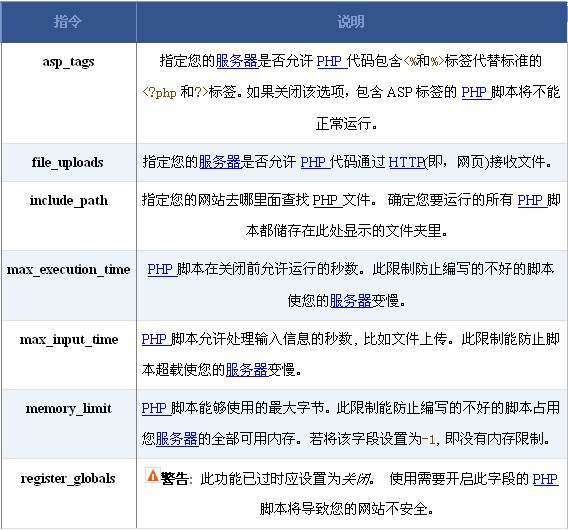This screenshot has width=568, height=530.
Task: Click the <?php tag text
Action: click(159, 92)
